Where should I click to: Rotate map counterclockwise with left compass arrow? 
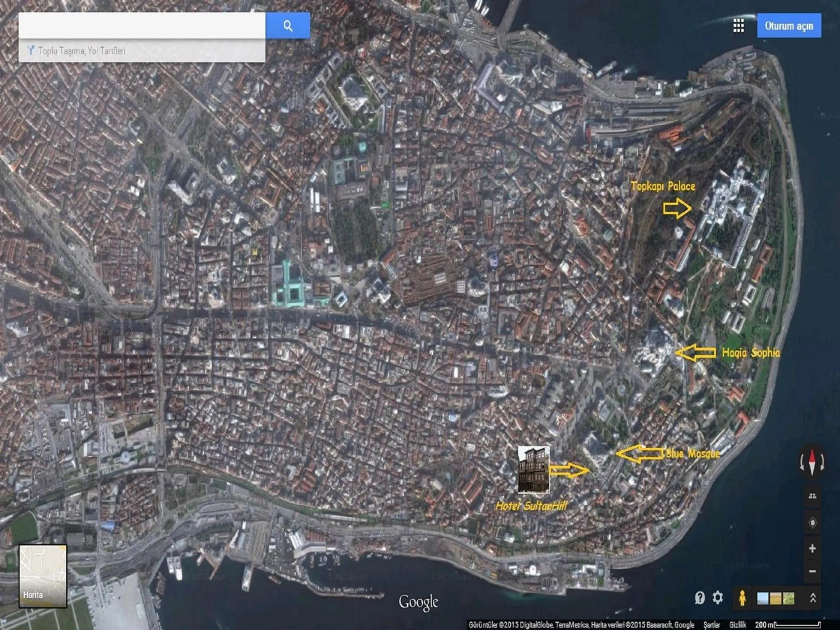tap(802, 463)
